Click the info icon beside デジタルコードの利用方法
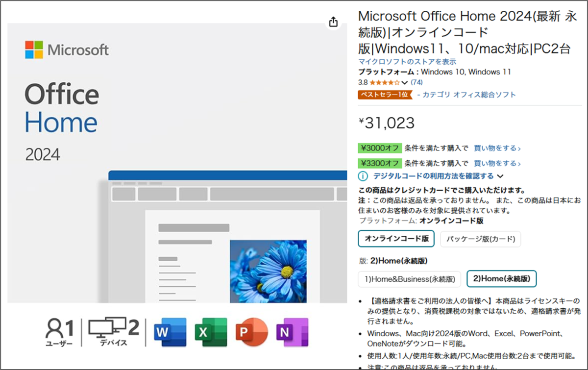 pos(362,176)
